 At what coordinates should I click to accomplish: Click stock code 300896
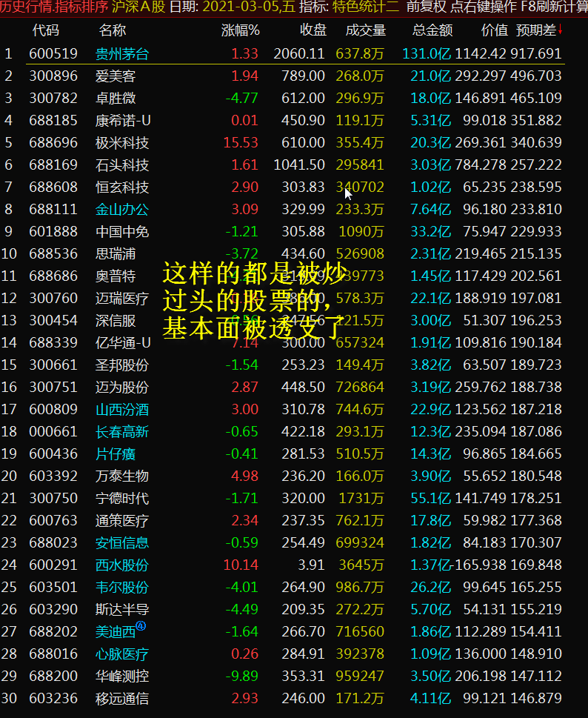point(53,76)
